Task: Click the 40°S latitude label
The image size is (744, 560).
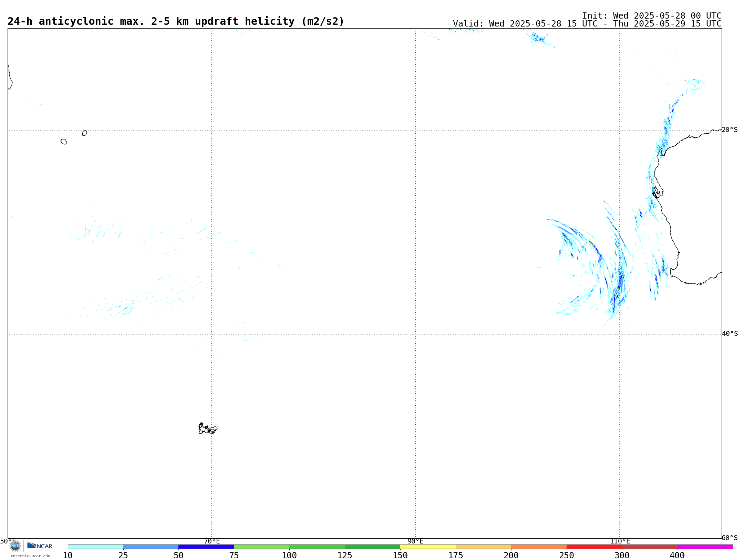Action: click(x=730, y=334)
